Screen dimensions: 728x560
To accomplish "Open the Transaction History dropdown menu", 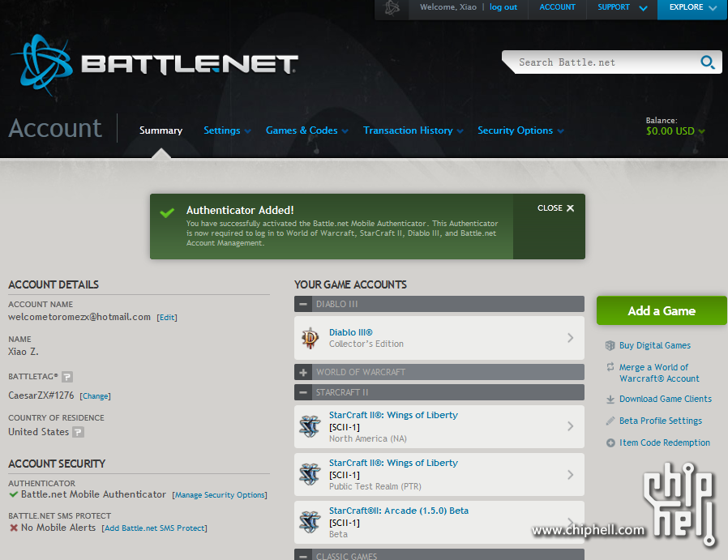I will pos(413,130).
